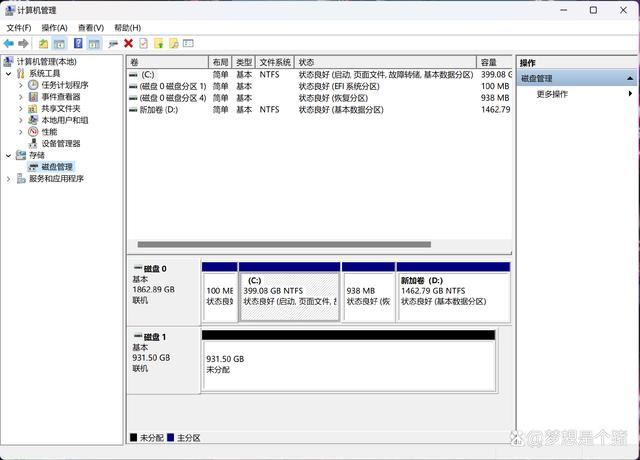The width and height of the screenshot is (640, 460).
Task: Toggle the show/hide action pane icon
Action: tap(94, 43)
